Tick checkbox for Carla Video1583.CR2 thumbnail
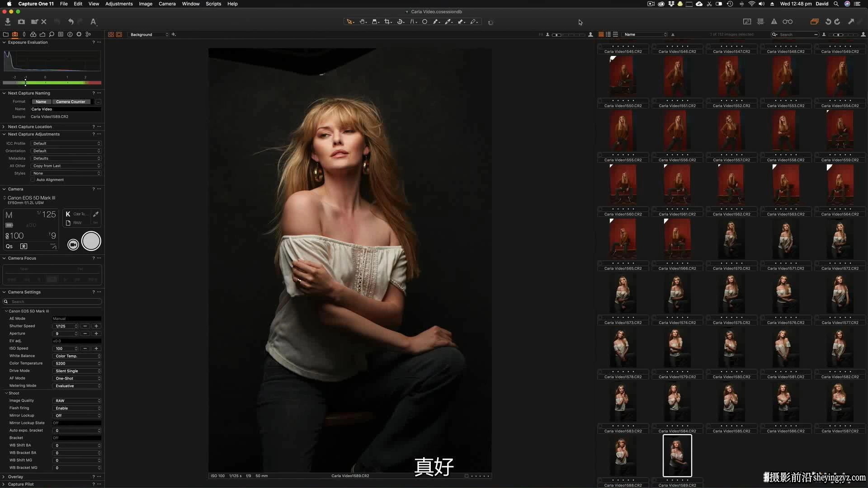868x488 pixels. (600, 426)
